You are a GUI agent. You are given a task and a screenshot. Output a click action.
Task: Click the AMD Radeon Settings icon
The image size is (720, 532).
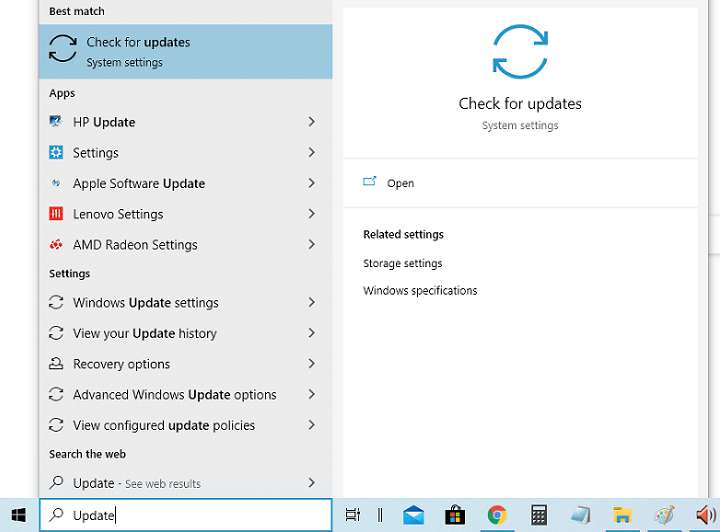tap(56, 245)
